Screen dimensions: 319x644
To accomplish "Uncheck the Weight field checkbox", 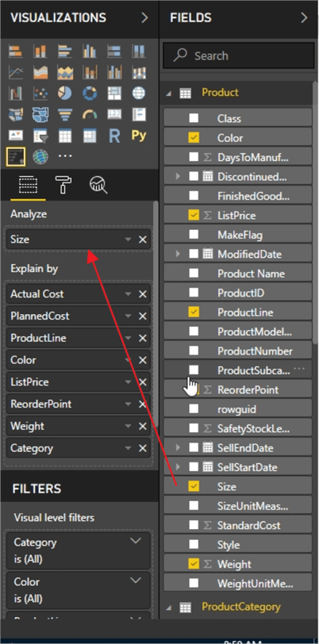I will pos(194,564).
